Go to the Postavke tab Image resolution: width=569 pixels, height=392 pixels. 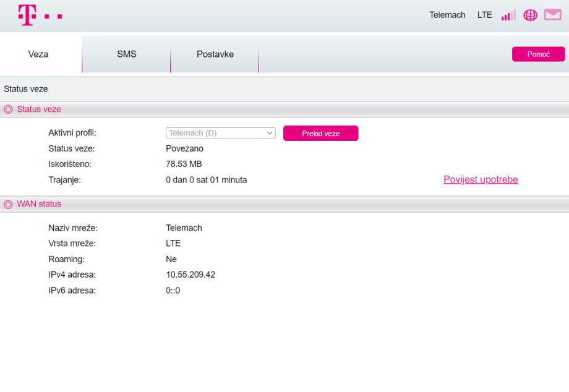[215, 54]
